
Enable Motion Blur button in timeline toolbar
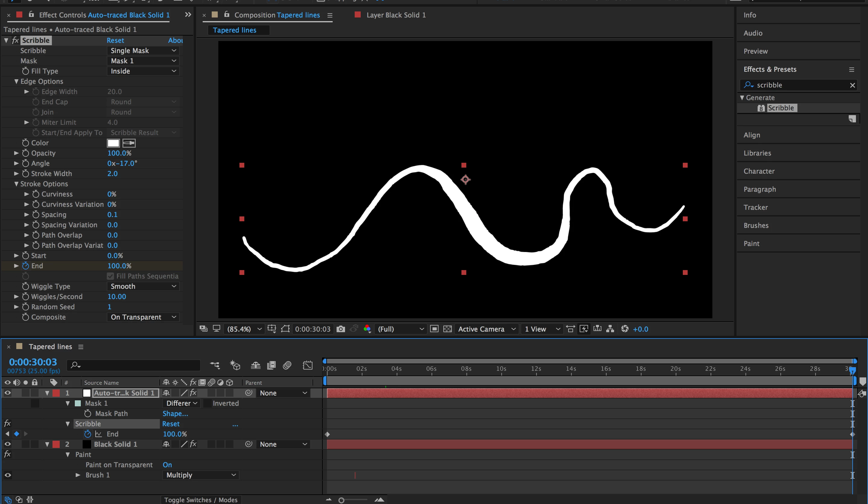tap(287, 365)
